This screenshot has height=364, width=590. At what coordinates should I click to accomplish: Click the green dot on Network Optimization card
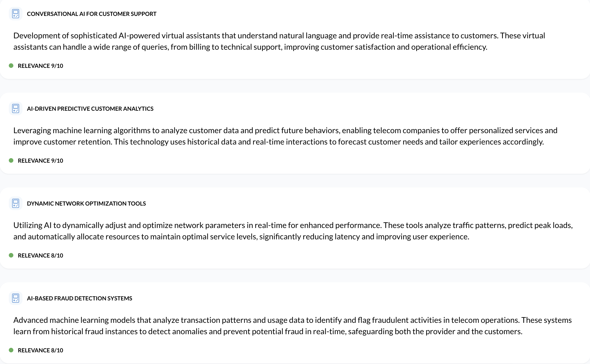click(11, 255)
